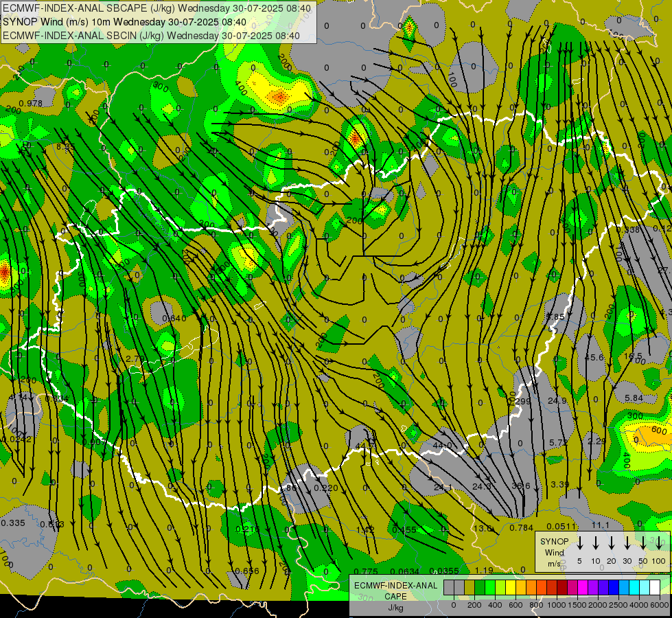Select the yellow CAPE legend swatch
The width and height of the screenshot is (672, 618).
[511, 587]
